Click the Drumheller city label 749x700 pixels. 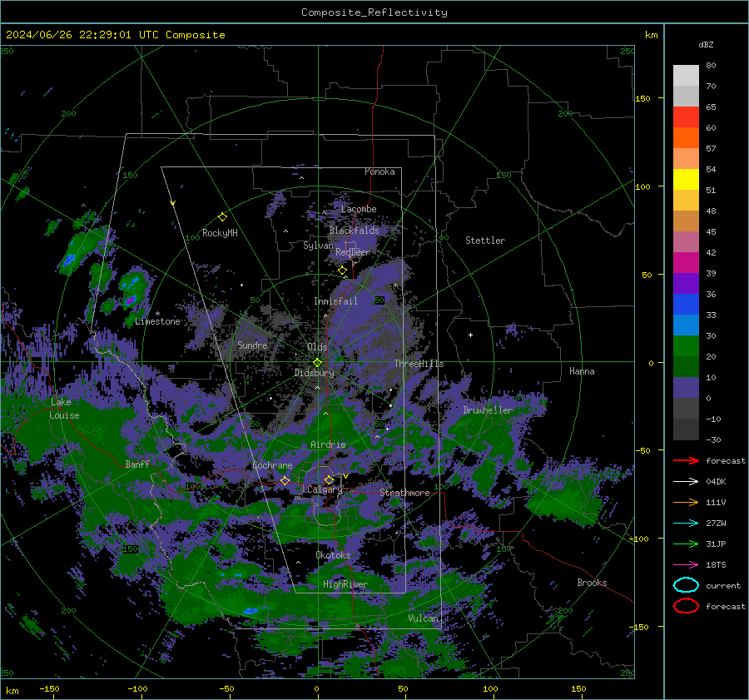[488, 410]
